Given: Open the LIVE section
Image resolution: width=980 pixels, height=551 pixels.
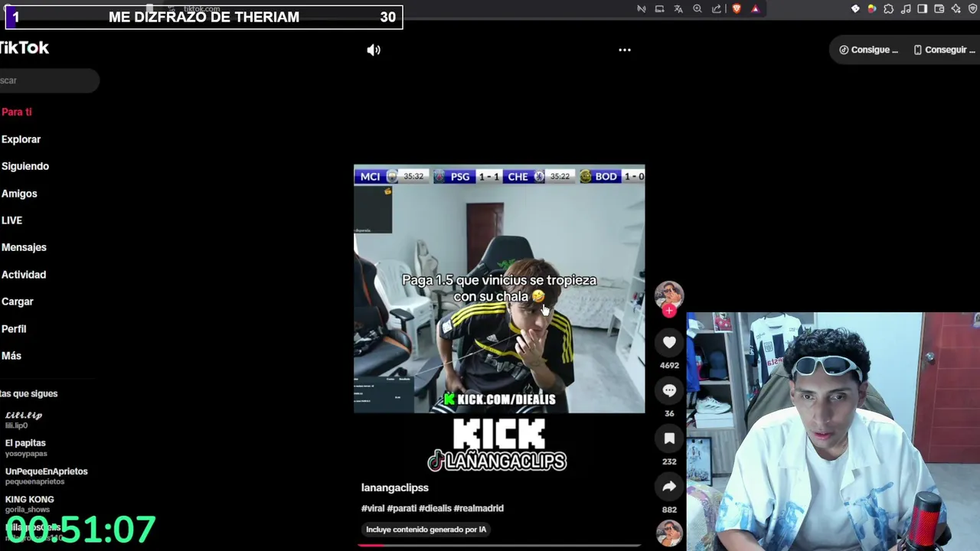Looking at the screenshot, I should [x=11, y=220].
